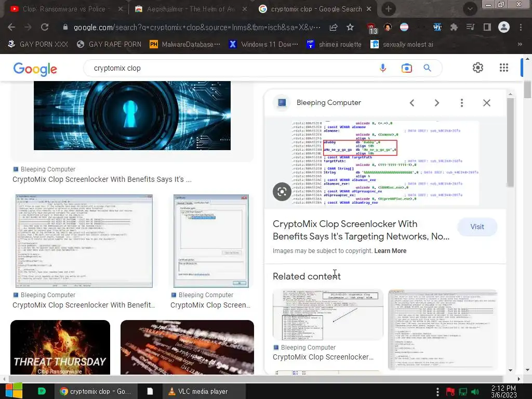The height and width of the screenshot is (399, 532).
Task: Show previous image in preview panel
Action: coord(412,103)
